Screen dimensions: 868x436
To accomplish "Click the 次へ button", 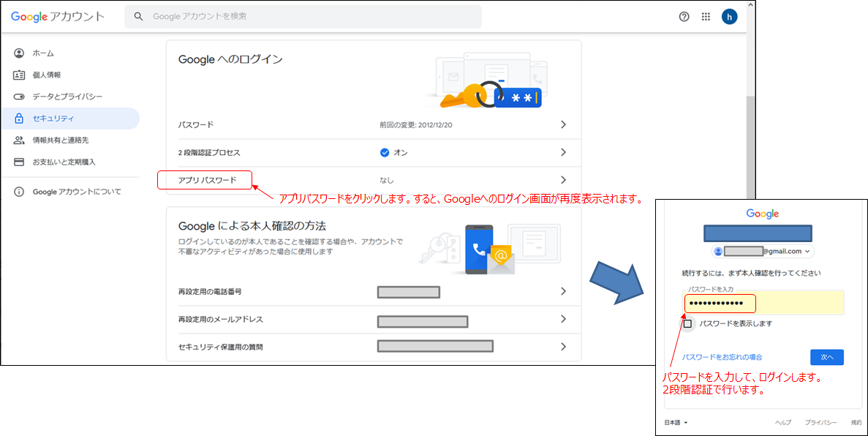I will point(826,357).
